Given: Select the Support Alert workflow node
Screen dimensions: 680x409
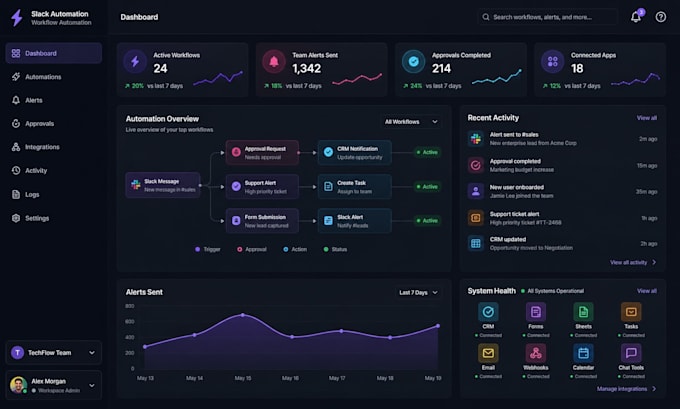Looking at the screenshot, I should (x=262, y=187).
